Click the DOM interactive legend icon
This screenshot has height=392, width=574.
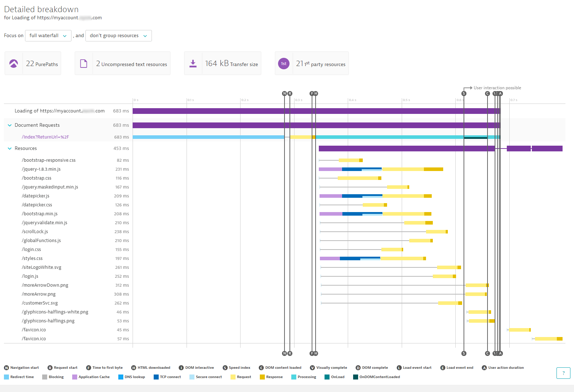[182, 367]
